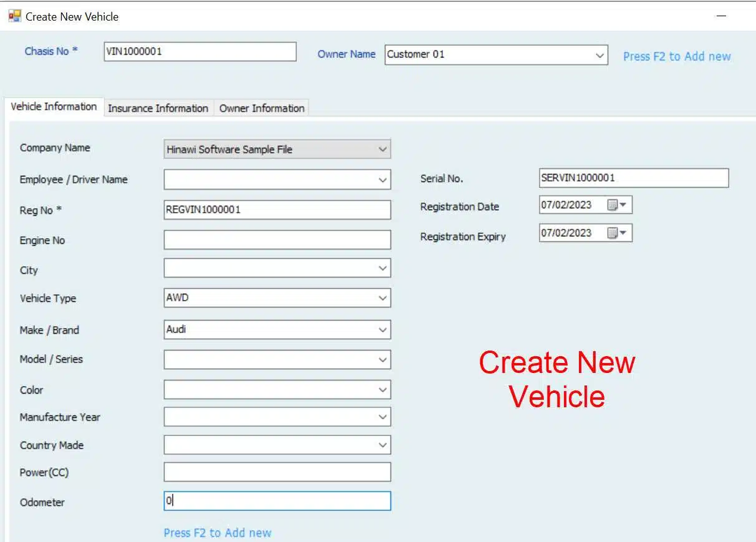Viewport: 756px width, 542px height.
Task: Minimize the Create New Vehicle window
Action: coord(722,16)
